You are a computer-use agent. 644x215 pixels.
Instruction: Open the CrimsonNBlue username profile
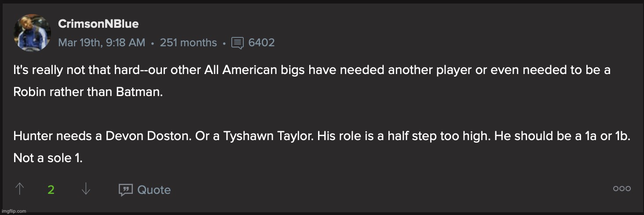98,24
